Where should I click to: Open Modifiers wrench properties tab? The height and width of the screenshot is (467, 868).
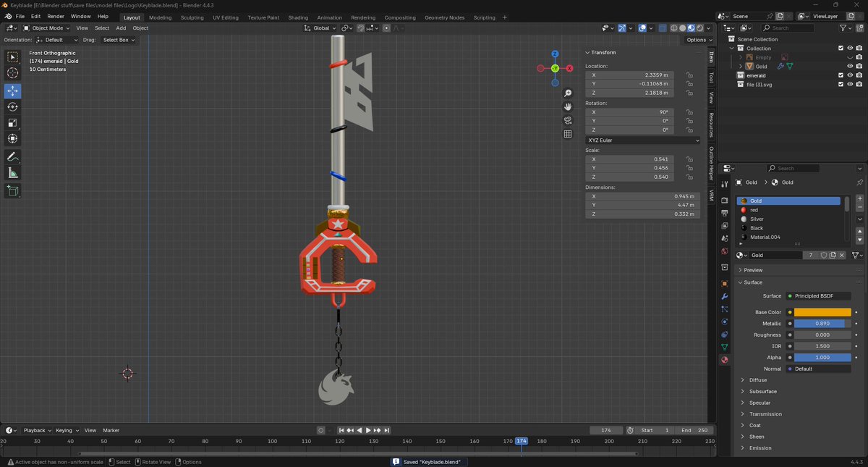[724, 297]
